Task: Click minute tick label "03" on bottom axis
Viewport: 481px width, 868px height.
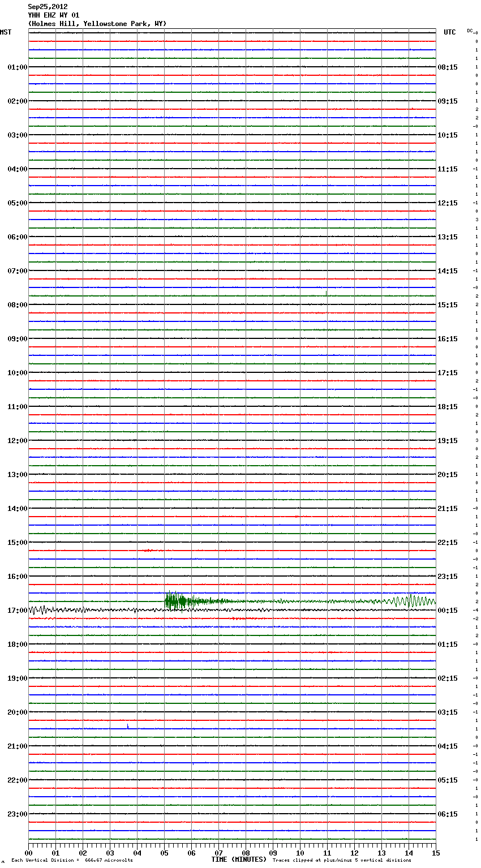Action: pos(110,853)
